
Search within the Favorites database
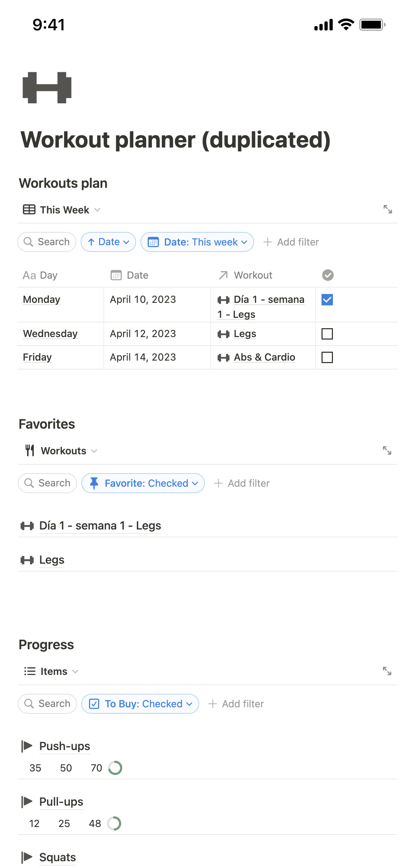click(x=47, y=483)
